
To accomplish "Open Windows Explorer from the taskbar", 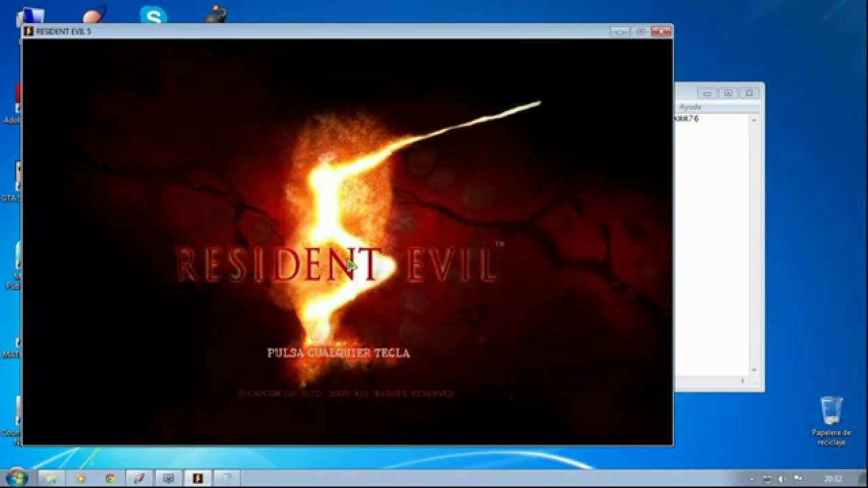I will (x=51, y=478).
